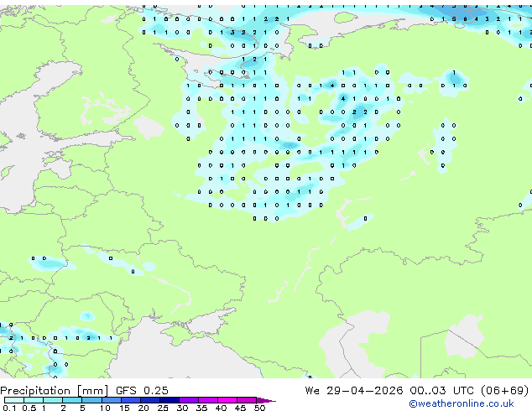Click the legend label '50'
Screen dimensions: 532x411
click(260, 408)
